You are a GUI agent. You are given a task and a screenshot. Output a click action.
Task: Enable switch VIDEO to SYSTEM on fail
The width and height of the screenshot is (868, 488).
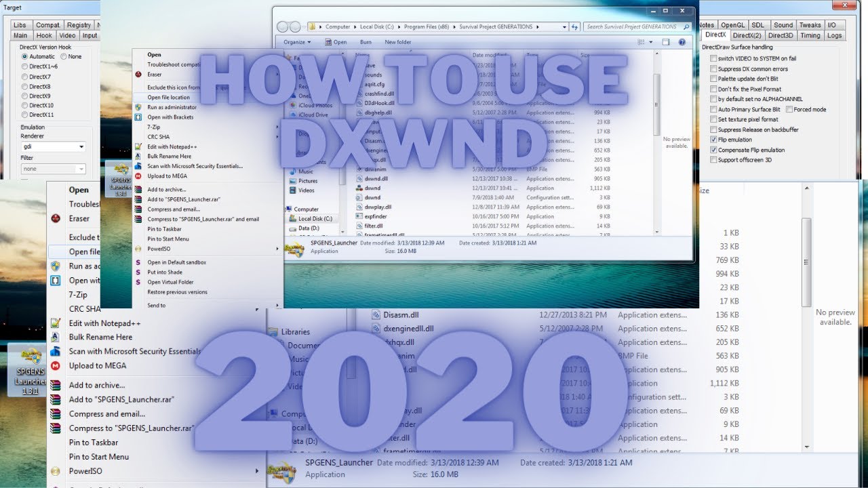[x=713, y=58]
